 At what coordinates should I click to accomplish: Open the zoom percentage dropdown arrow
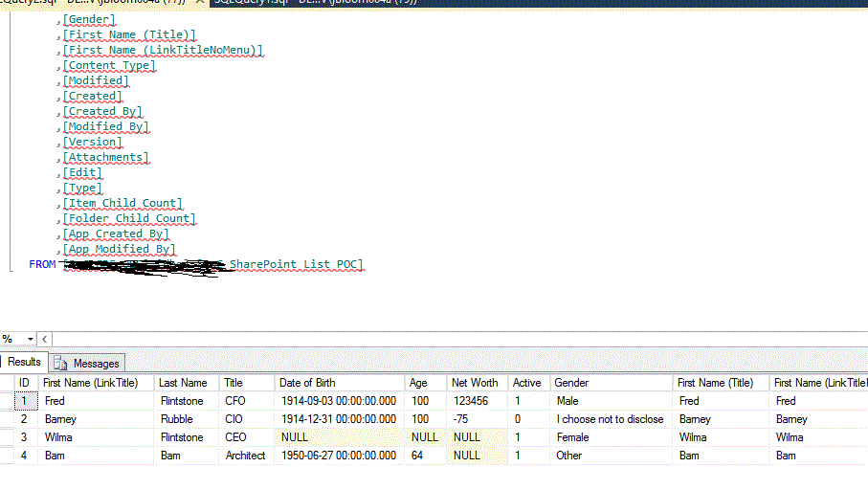click(x=30, y=339)
